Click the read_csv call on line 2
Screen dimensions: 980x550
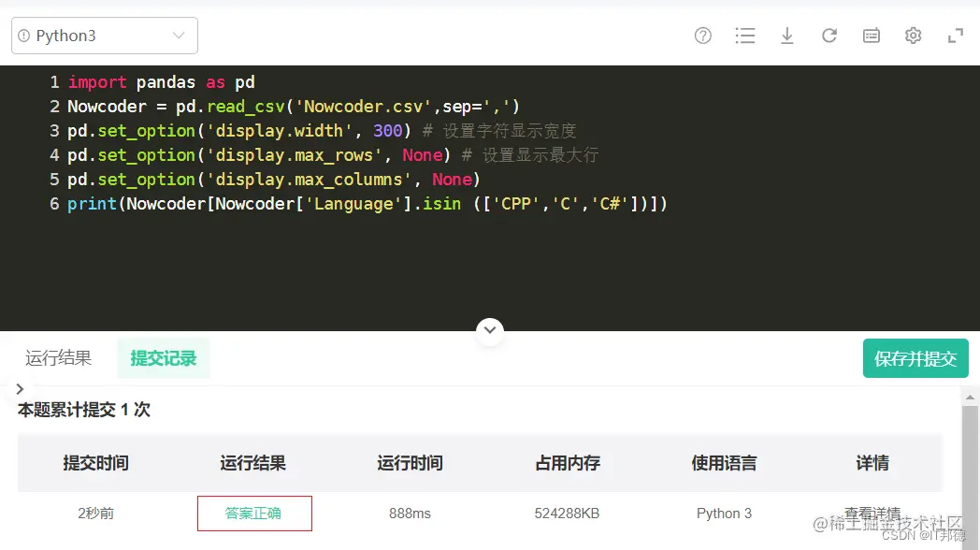tap(246, 107)
